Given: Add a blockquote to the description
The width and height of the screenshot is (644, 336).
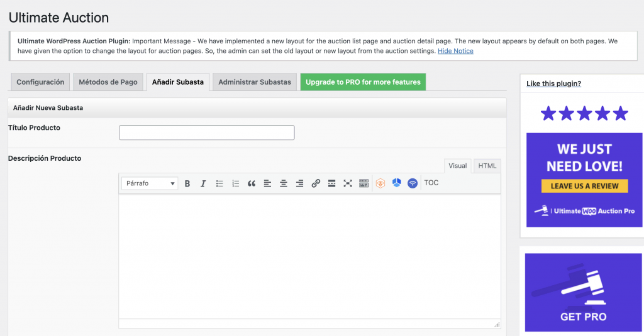Looking at the screenshot, I should pos(252,183).
